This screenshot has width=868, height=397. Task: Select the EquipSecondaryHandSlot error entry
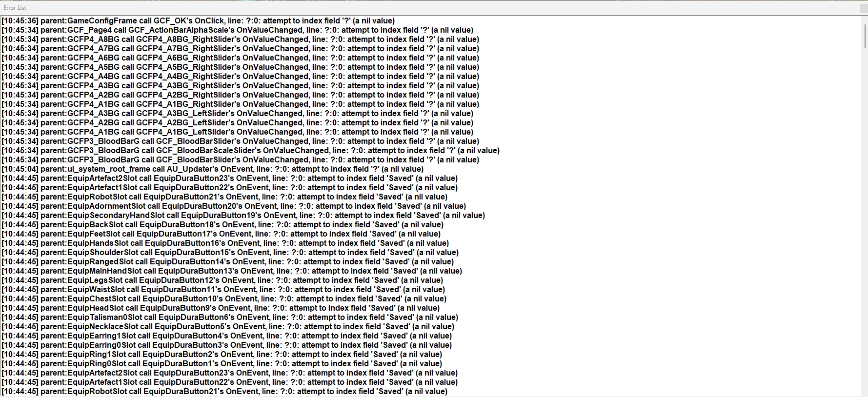tap(243, 216)
